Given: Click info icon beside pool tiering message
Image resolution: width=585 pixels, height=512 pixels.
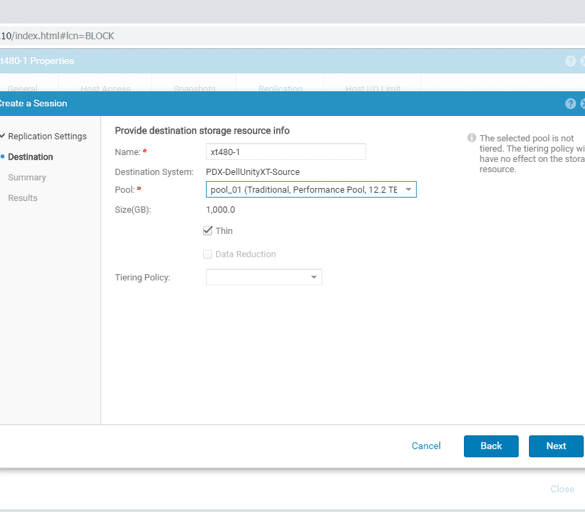Looking at the screenshot, I should 472,138.
